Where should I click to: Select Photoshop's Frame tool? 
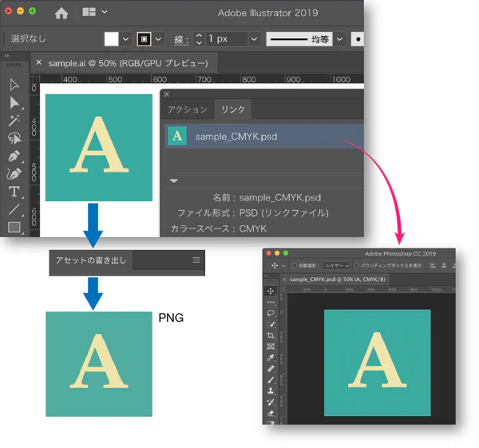(x=271, y=347)
